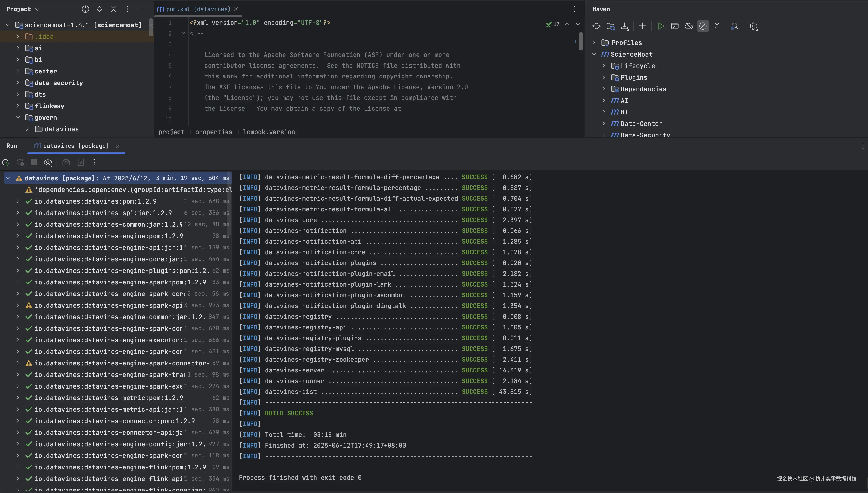The image size is (868, 493).
Task: Click Download Sources and Documentation icon
Action: coord(625,26)
